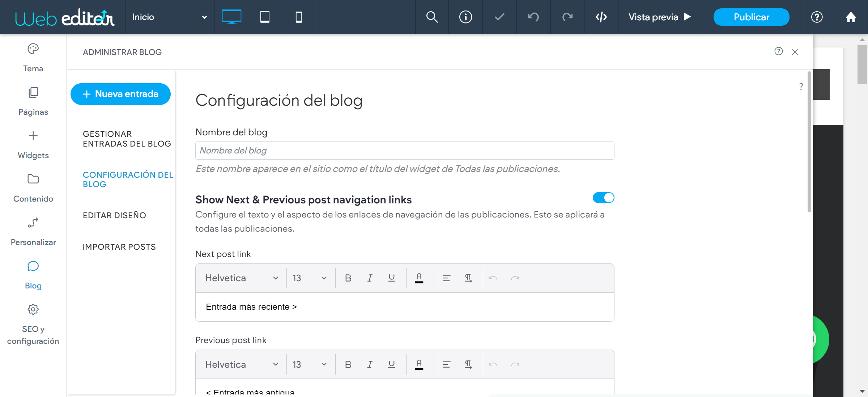
Task: Open alignment in Previous post link editor
Action: click(446, 364)
